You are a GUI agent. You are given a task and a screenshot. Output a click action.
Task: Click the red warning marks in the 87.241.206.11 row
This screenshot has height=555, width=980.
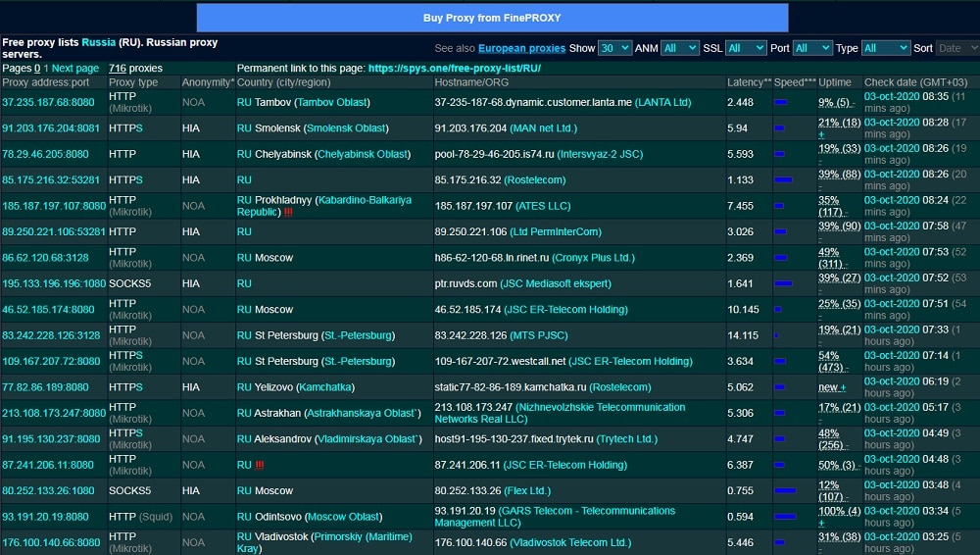260,465
